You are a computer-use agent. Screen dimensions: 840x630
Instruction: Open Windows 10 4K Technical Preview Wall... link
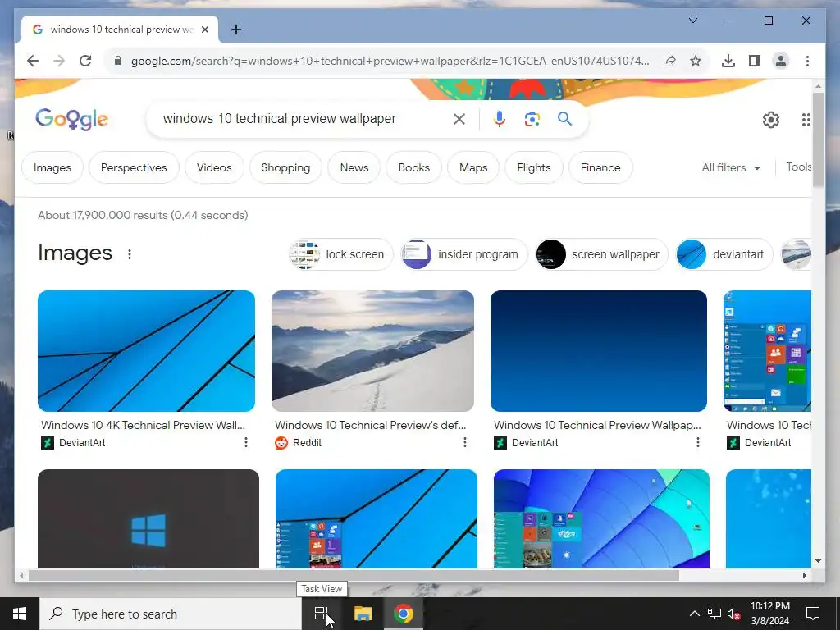coord(143,426)
